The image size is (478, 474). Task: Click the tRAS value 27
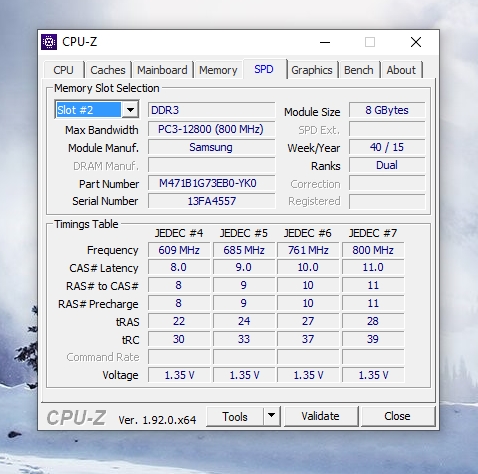(308, 321)
